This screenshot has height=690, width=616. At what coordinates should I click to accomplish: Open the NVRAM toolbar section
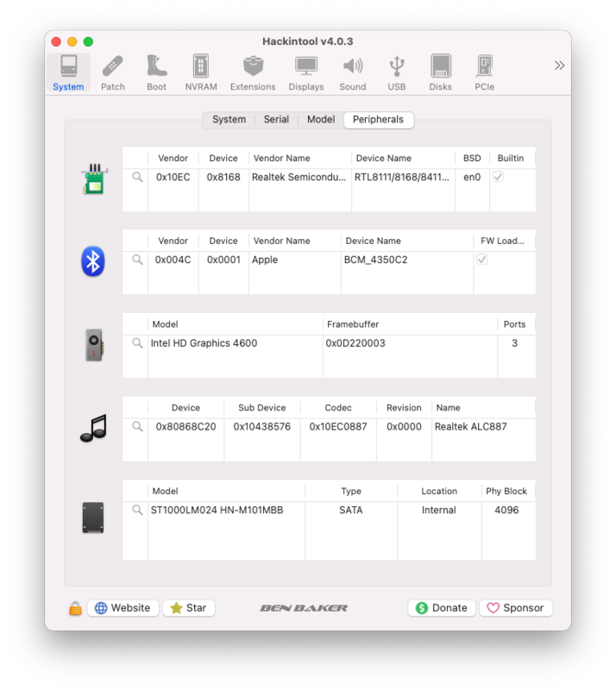coord(201,73)
